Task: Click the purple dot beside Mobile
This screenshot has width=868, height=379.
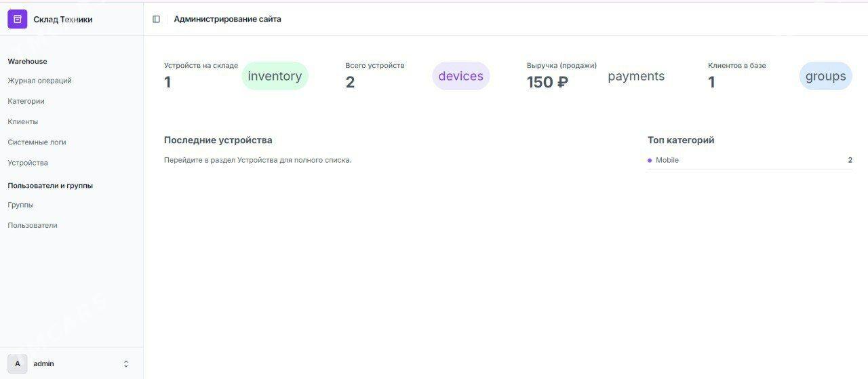Action: click(x=650, y=161)
